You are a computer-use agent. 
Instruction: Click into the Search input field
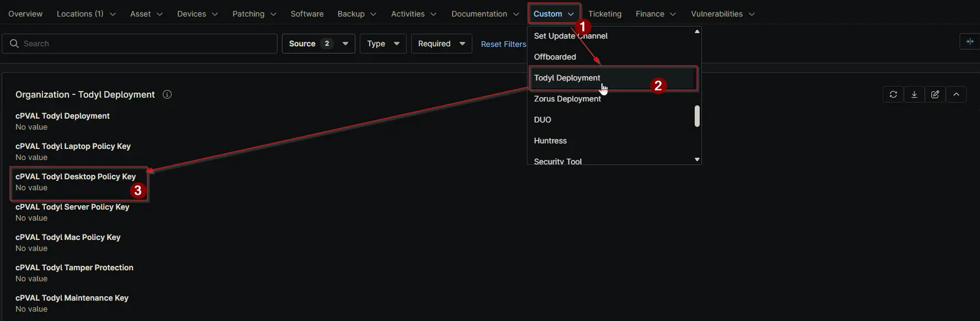coord(140,44)
